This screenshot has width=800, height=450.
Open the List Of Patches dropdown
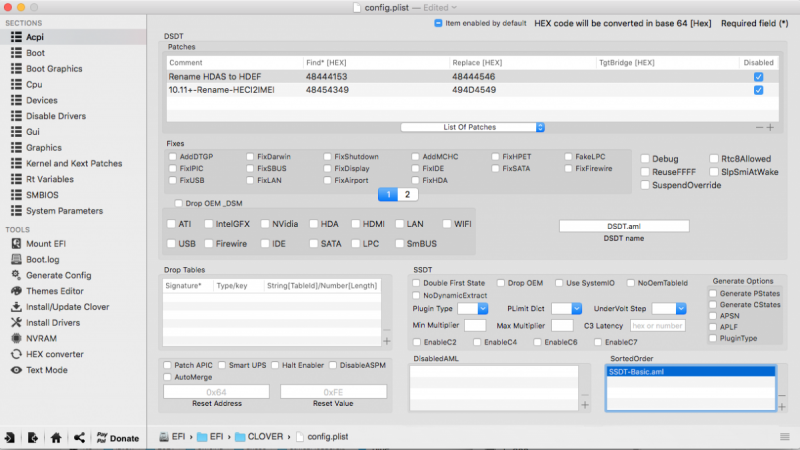pyautogui.click(x=472, y=127)
